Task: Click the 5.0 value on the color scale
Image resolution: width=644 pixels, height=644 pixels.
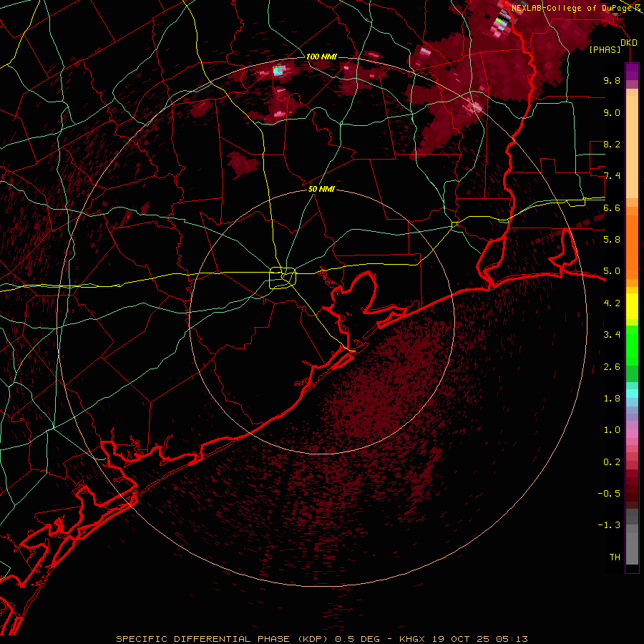Action: (612, 271)
